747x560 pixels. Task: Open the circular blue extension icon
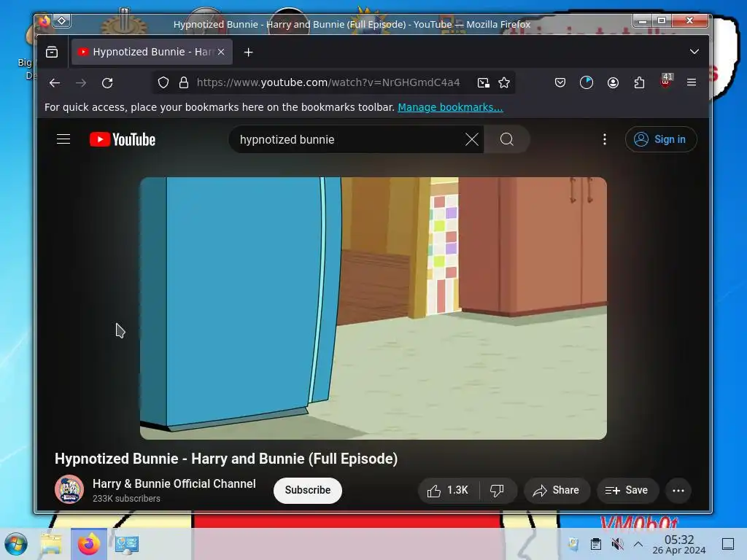(587, 82)
